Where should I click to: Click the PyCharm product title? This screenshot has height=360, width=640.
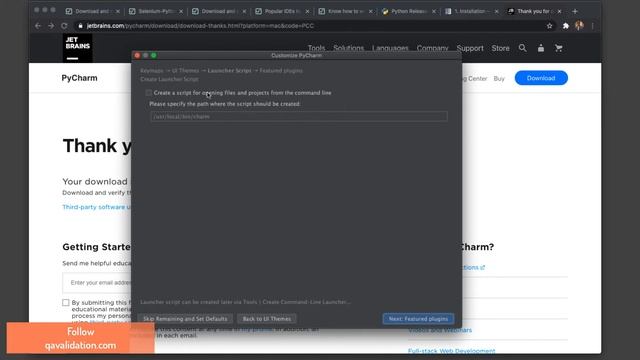coord(80,78)
